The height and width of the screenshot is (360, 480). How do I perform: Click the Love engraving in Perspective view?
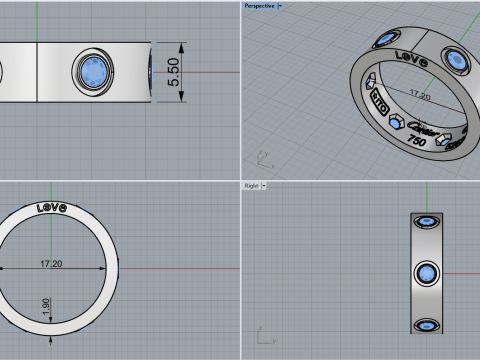[x=412, y=59]
